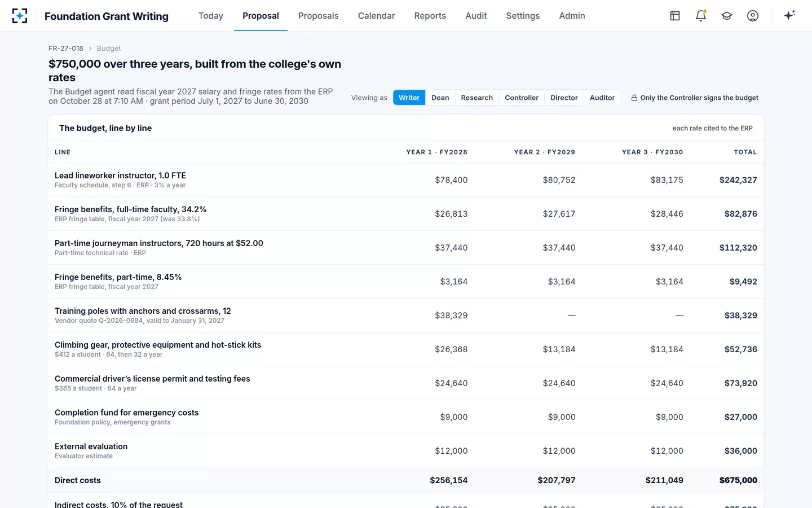Screen dimensions: 812x508
Task: Select Climbing gear, protective equipment line
Action: [x=406, y=349]
